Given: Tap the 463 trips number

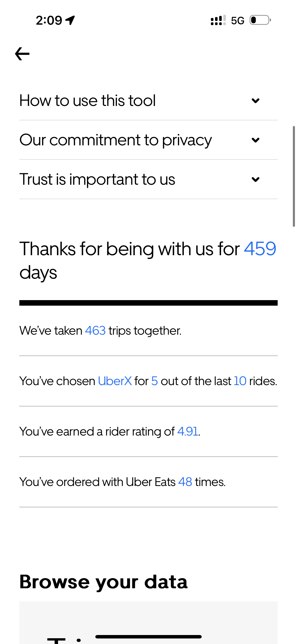Looking at the screenshot, I should pos(95,331).
